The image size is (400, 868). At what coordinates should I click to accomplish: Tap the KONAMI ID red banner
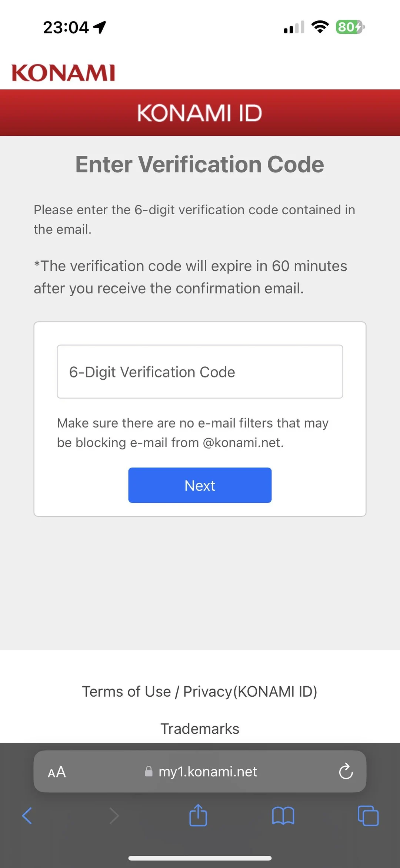tap(200, 112)
